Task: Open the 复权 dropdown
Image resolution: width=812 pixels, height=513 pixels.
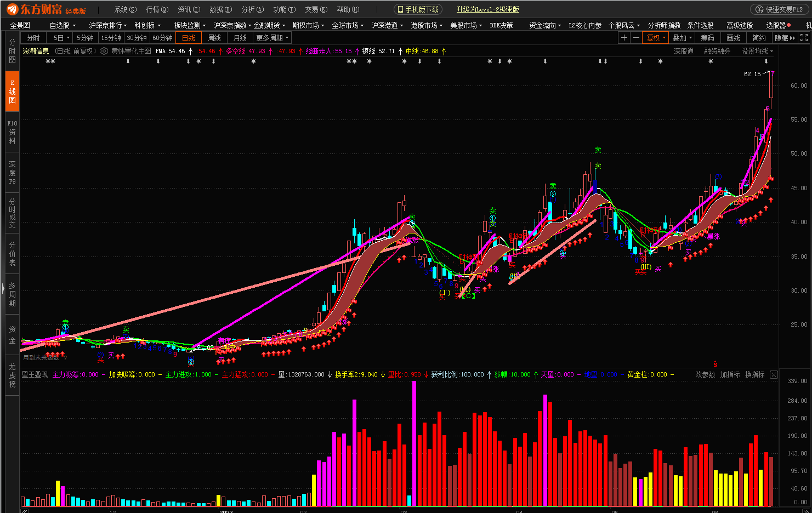Action: (x=656, y=38)
